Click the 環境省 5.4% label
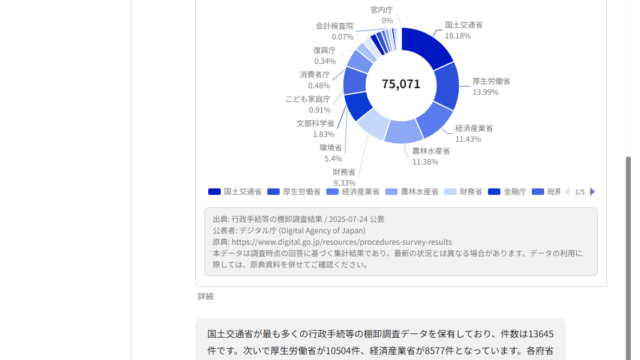Image resolution: width=640 pixels, height=360 pixels. point(331,153)
